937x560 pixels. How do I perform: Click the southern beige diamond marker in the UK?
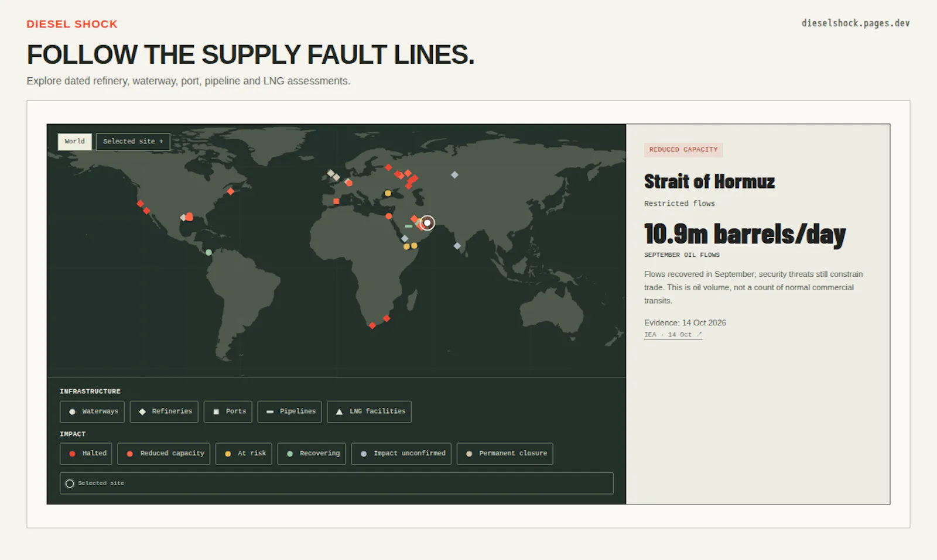[x=336, y=177]
